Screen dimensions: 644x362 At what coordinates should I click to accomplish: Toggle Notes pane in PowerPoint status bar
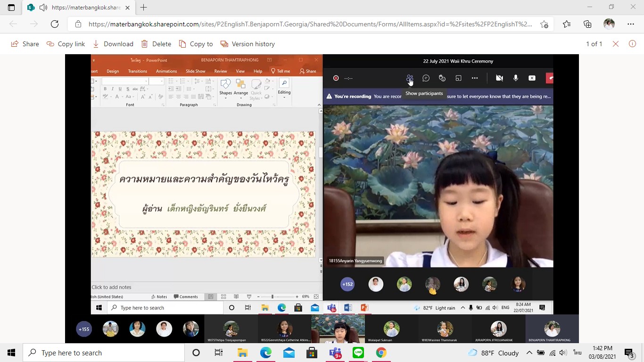pos(159,296)
